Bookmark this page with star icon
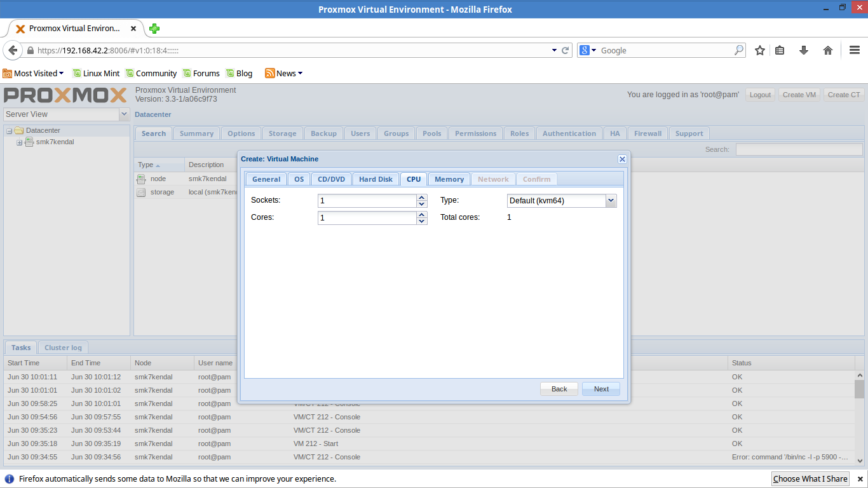Image resolution: width=868 pixels, height=488 pixels. click(x=760, y=50)
